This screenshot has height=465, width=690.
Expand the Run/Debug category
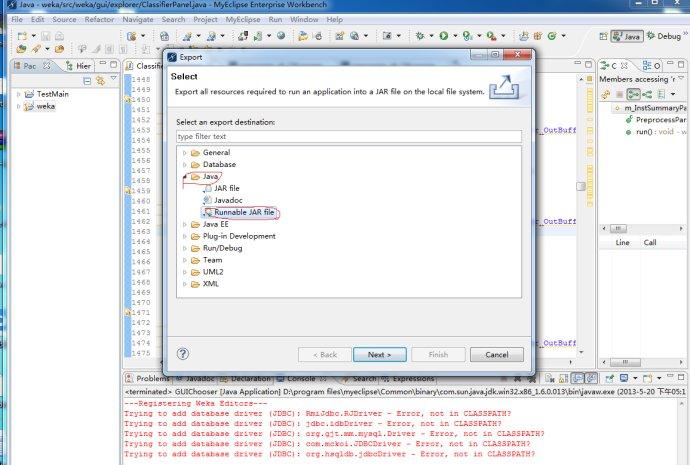[x=185, y=248]
